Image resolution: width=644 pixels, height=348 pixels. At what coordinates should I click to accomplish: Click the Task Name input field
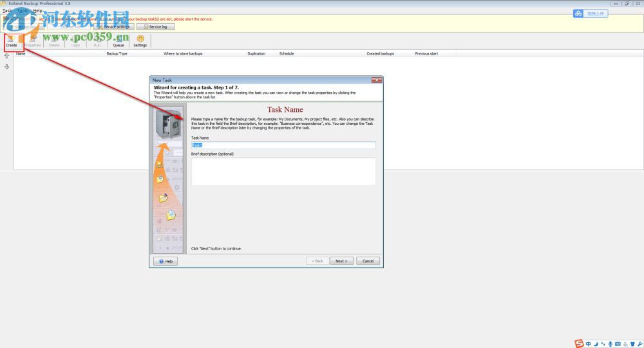pos(283,145)
